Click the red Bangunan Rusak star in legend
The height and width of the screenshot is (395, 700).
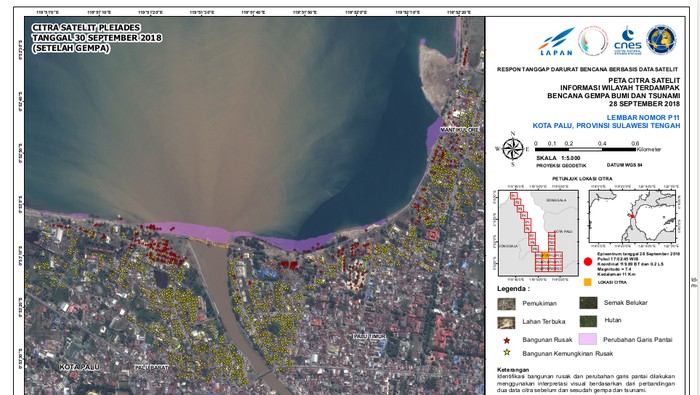click(x=506, y=340)
